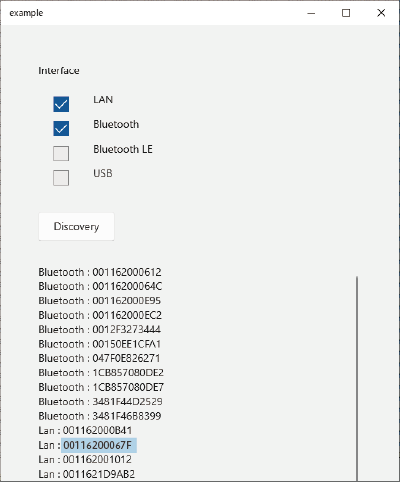Click the device list vertical scrollbar
Image resolution: width=400 pixels, height=483 pixels.
(x=357, y=378)
